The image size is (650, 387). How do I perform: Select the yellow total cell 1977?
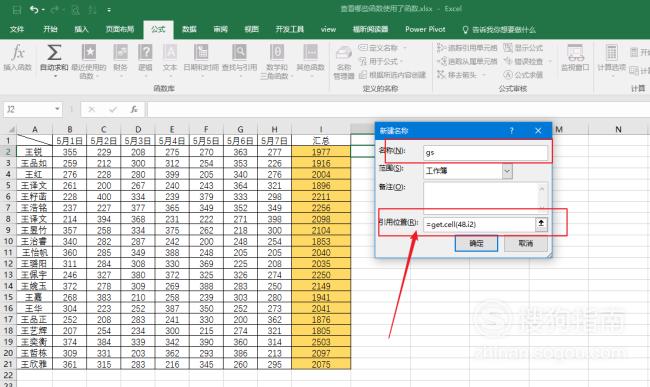pyautogui.click(x=321, y=152)
